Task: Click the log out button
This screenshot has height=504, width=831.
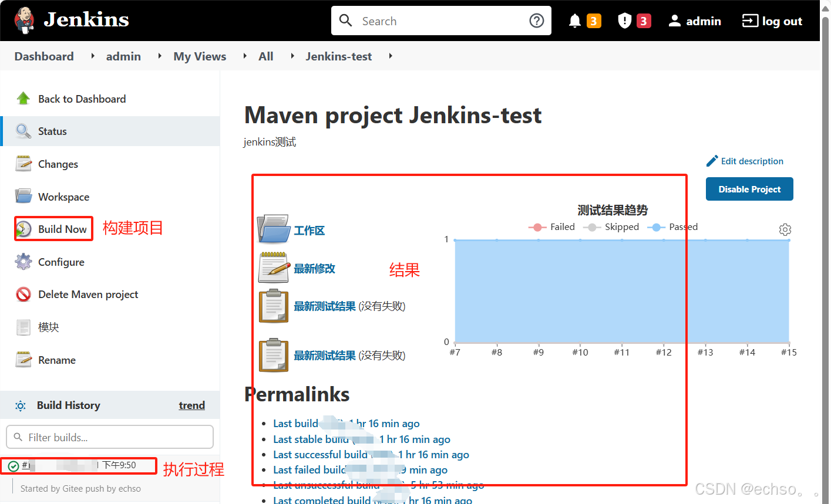Action: [x=772, y=21]
